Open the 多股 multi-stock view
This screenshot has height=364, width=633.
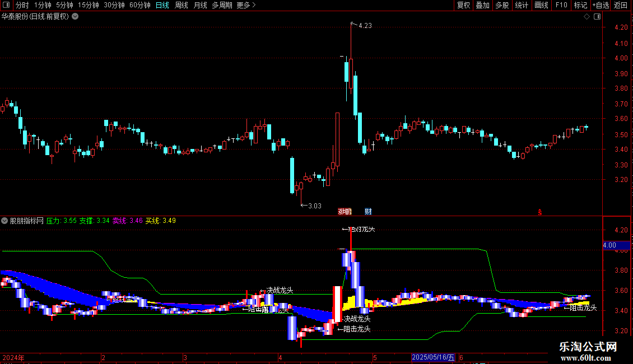pos(502,5)
